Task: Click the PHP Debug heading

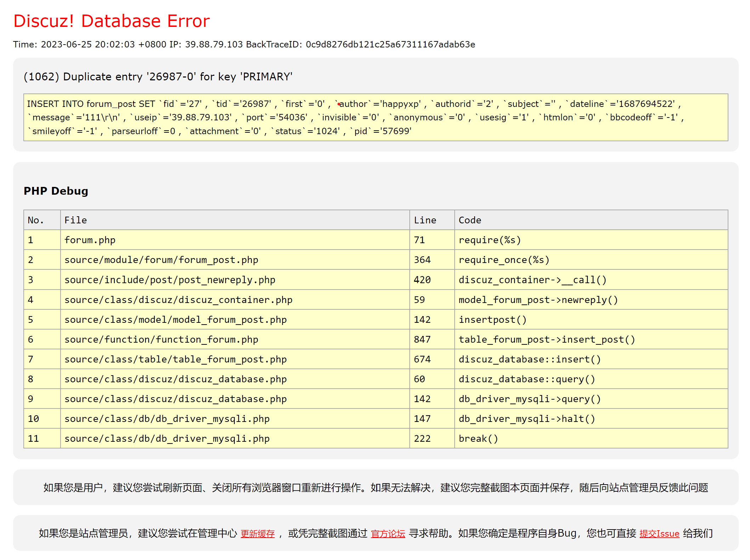Action: coord(56,191)
